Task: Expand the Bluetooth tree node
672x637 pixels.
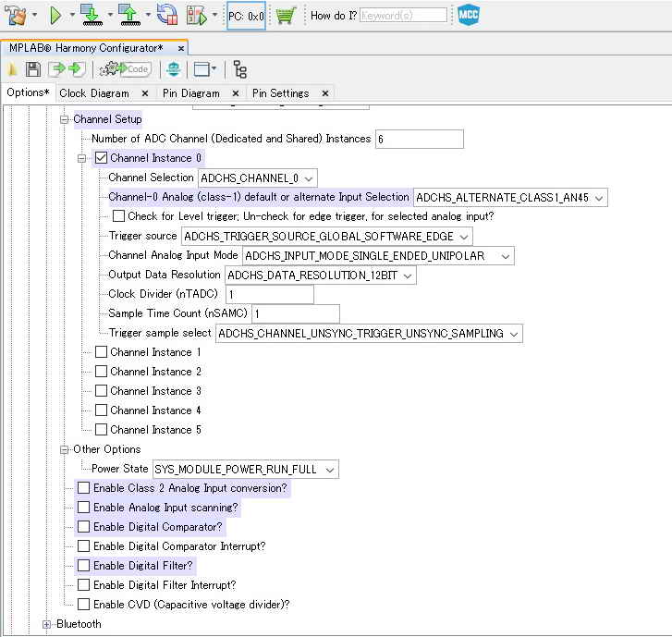Action: point(47,625)
